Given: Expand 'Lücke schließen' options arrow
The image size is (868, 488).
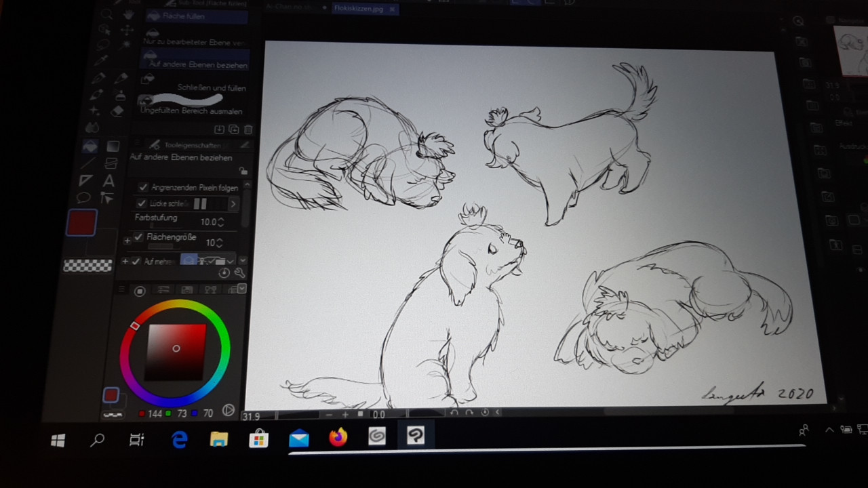Looking at the screenshot, I should 233,204.
